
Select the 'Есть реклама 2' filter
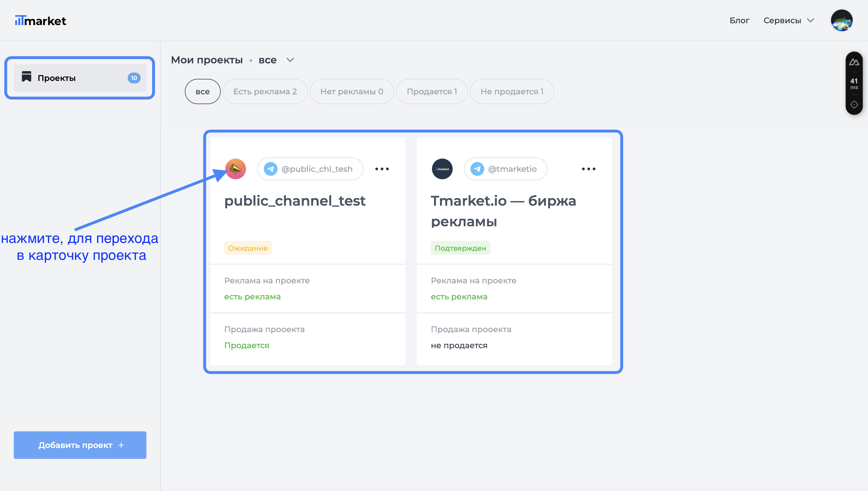coord(265,91)
